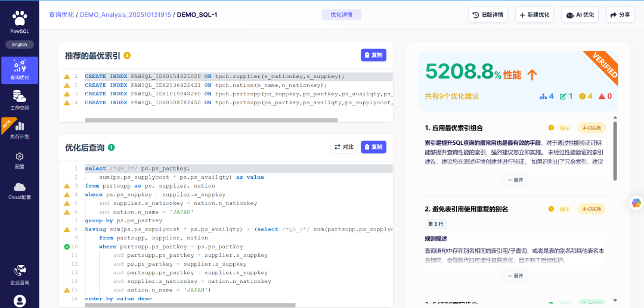Click red error count icon 0
The height and width of the screenshot is (308, 644).
point(605,97)
